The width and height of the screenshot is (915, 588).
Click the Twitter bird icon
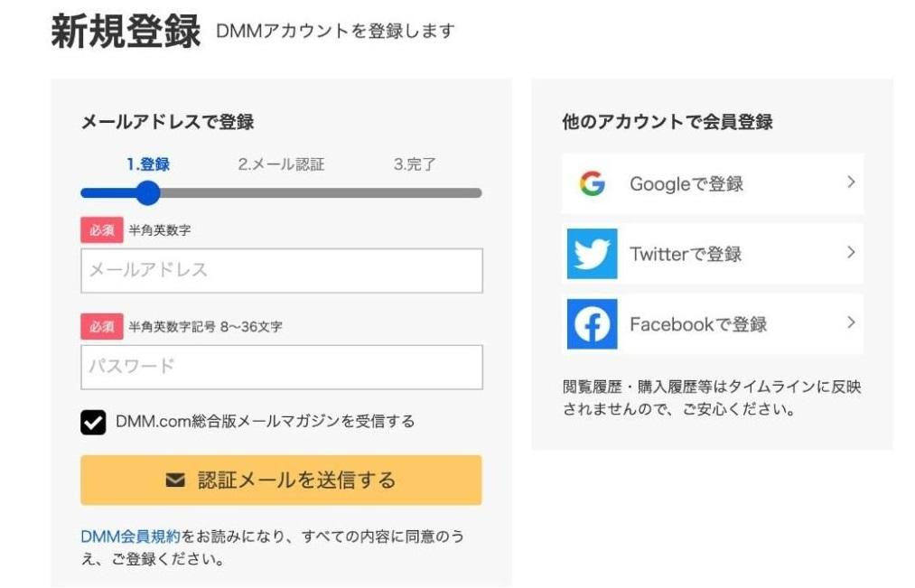click(592, 254)
